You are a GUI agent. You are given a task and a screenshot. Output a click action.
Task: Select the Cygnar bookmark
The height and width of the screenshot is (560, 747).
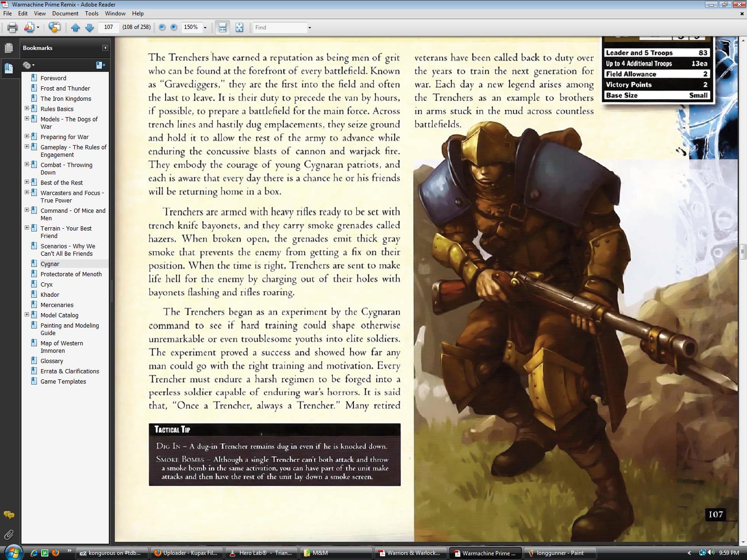pos(50,264)
